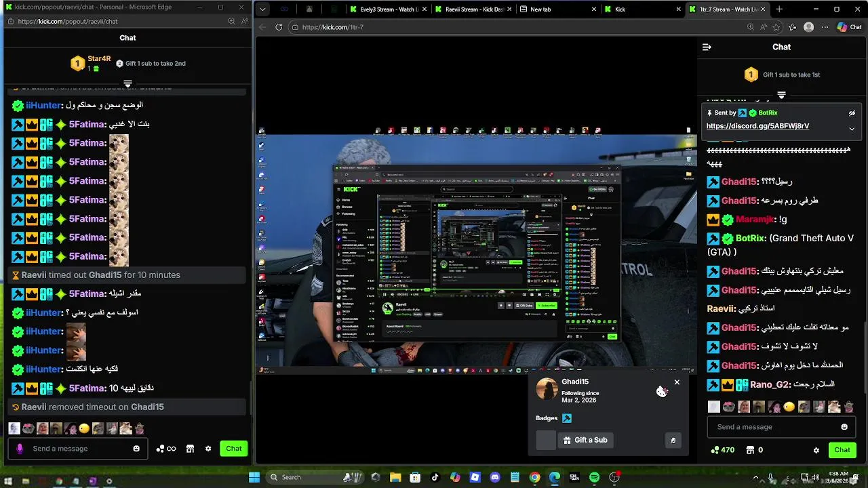This screenshot has height=488, width=868.
Task: Click Raevii timed out Ghadi15 message
Action: (x=127, y=275)
